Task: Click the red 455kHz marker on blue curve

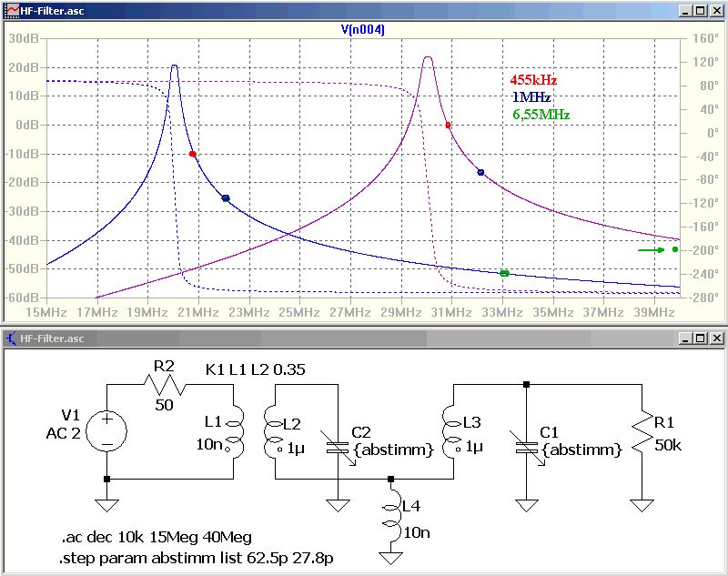Action: pos(193,154)
